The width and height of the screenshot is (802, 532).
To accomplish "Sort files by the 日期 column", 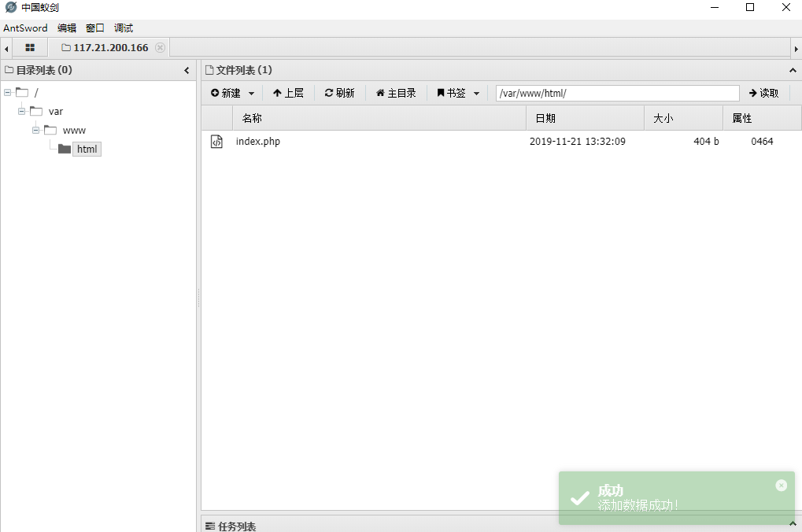I will click(x=585, y=118).
